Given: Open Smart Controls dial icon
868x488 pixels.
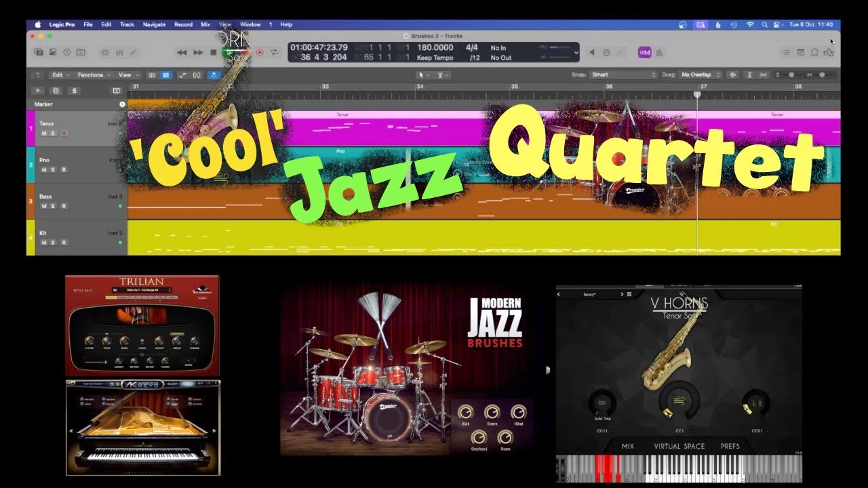Looking at the screenshot, I should pos(105,52).
